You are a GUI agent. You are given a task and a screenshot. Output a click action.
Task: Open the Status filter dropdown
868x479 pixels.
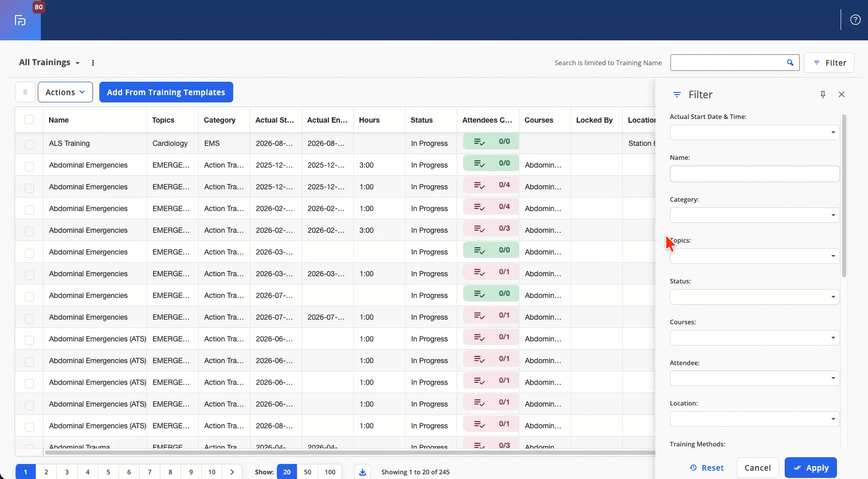pos(754,297)
